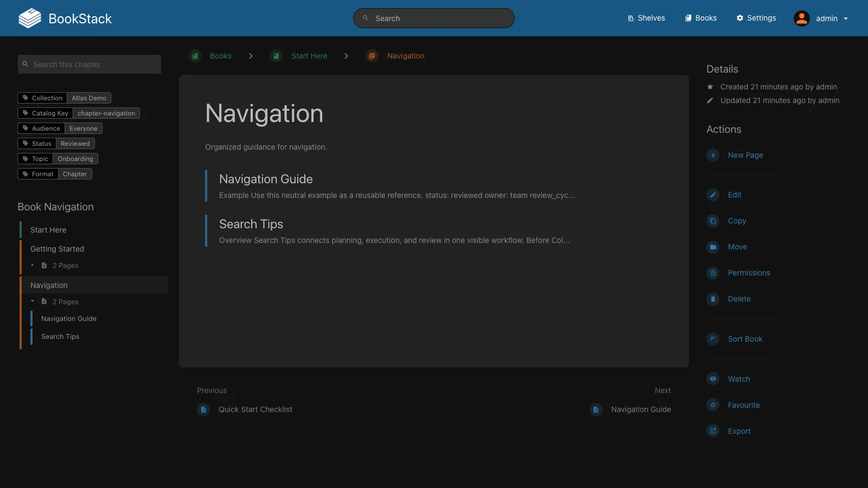Screen dimensions: 868x488
Task: Click the Navigation breadcrumb link
Action: (406, 56)
